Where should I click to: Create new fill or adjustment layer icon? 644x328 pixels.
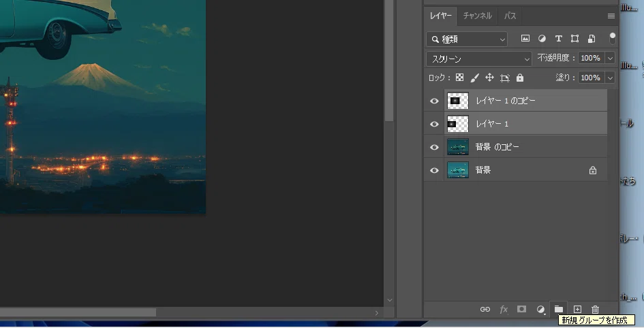click(x=541, y=310)
